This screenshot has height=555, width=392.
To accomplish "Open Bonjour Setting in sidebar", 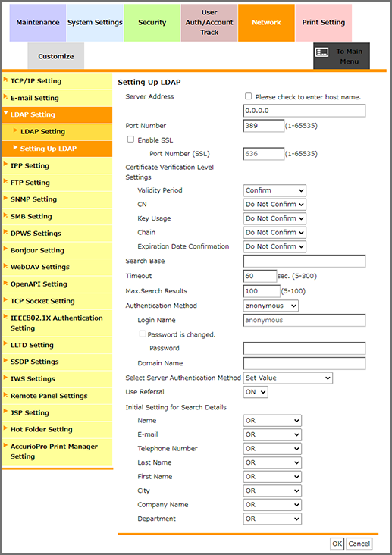I will pyautogui.click(x=57, y=250).
